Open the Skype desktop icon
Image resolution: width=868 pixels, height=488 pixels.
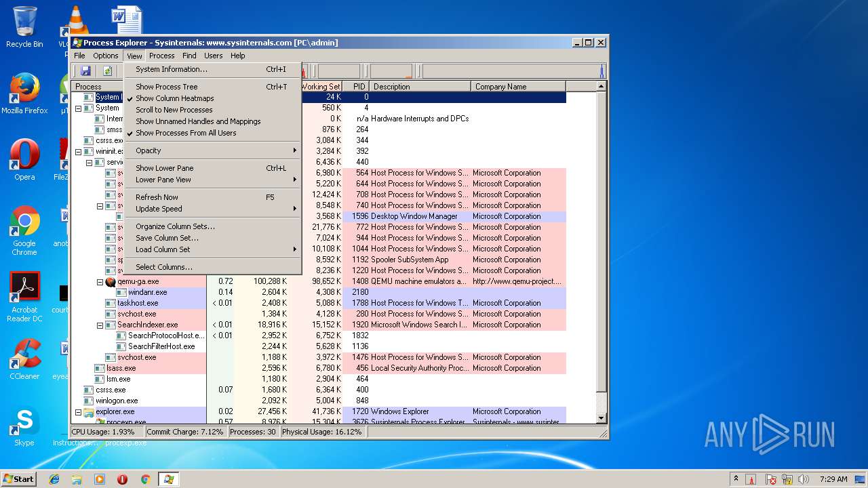coord(24,426)
